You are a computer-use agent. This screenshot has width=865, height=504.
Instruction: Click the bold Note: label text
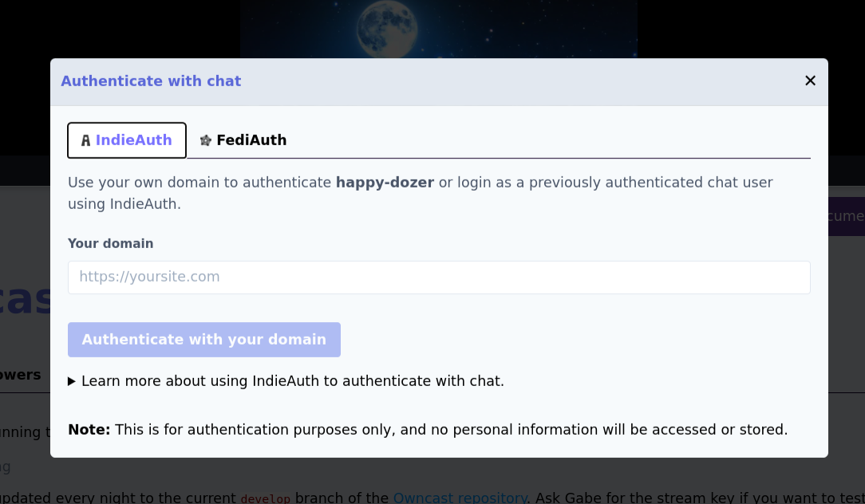click(x=89, y=430)
